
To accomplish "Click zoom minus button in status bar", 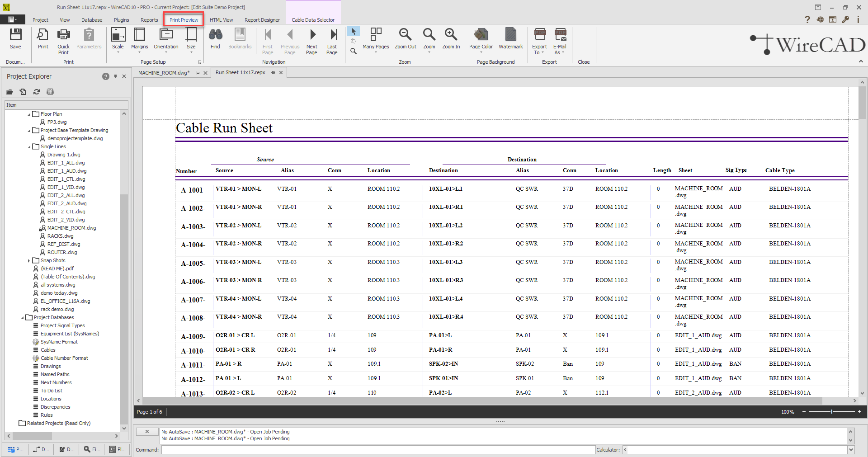I will pyautogui.click(x=804, y=411).
